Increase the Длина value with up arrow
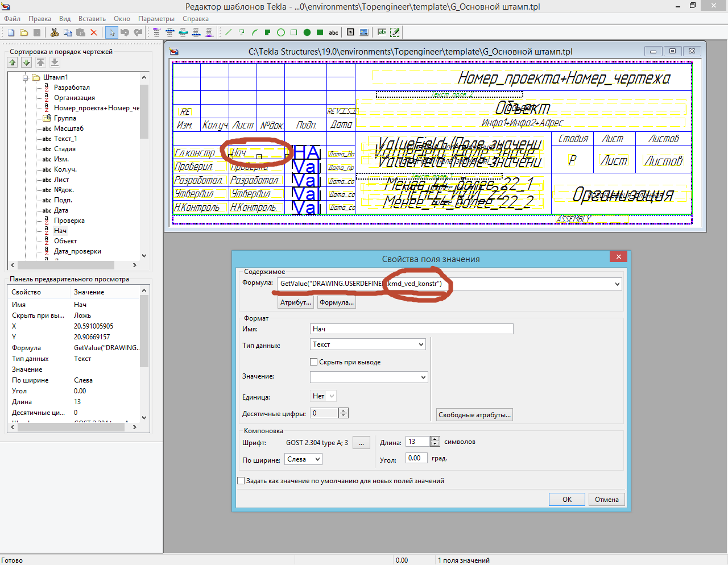The height and width of the screenshot is (565, 728). tap(435, 439)
